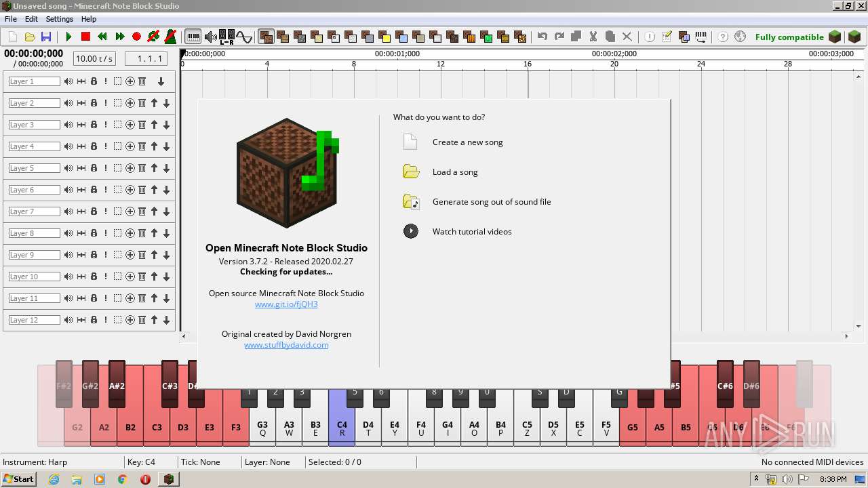The width and height of the screenshot is (868, 488).
Task: Open the www.git.io/fjQH3 link
Action: pyautogui.click(x=286, y=304)
